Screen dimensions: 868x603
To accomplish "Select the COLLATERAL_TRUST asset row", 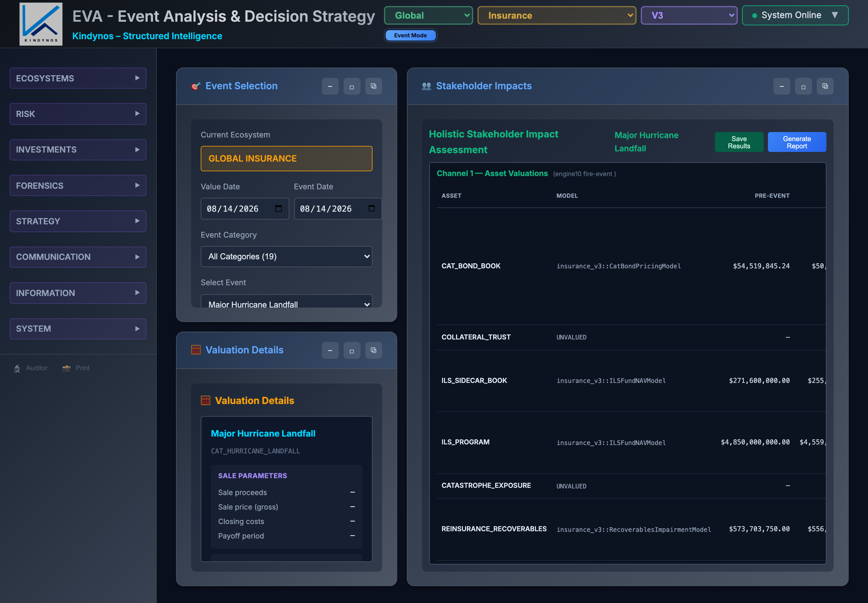I will (x=631, y=337).
